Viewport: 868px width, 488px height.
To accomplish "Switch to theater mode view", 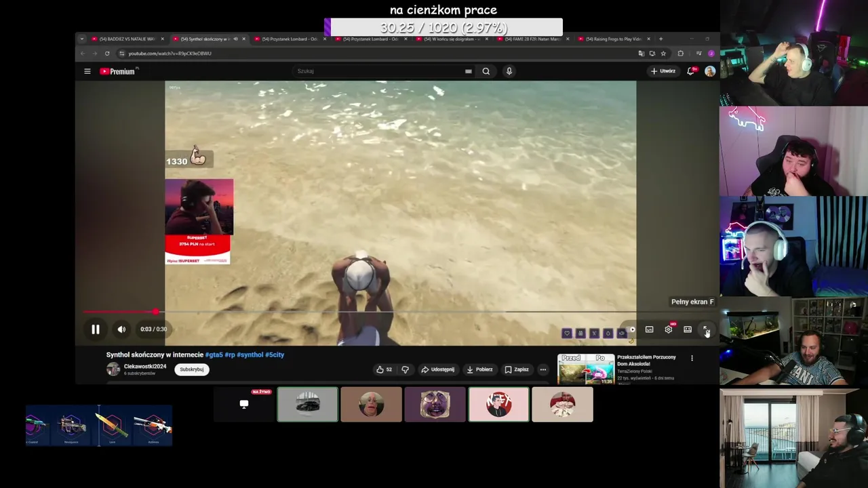I will tap(688, 329).
